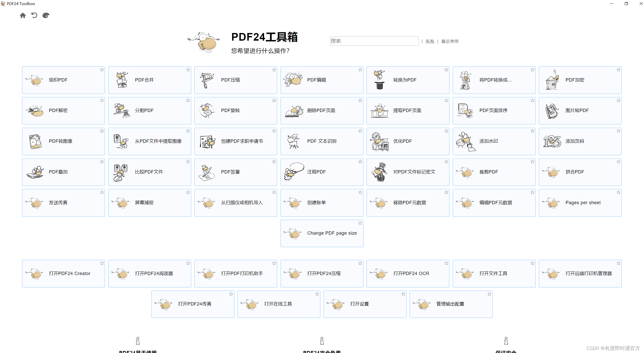Open the PDF合并 tool
Screen dimensions: 644x353
point(150,79)
